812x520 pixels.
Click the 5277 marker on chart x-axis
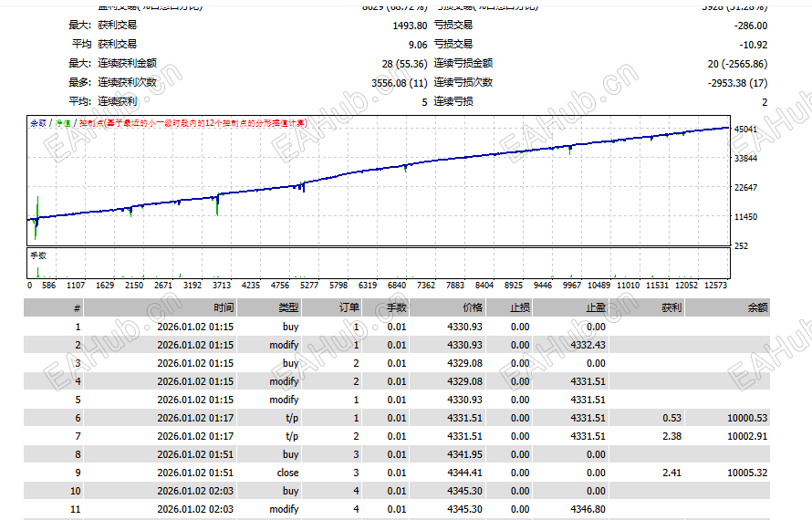point(309,286)
